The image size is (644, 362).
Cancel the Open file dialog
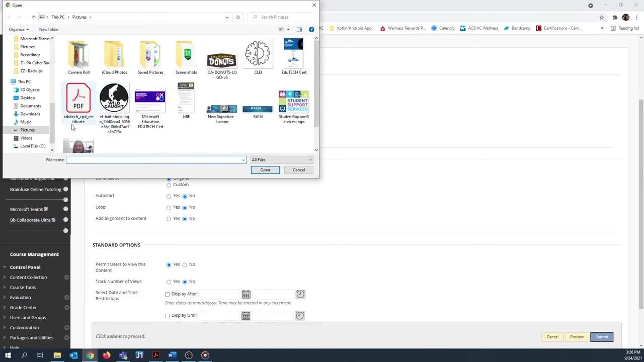(299, 170)
